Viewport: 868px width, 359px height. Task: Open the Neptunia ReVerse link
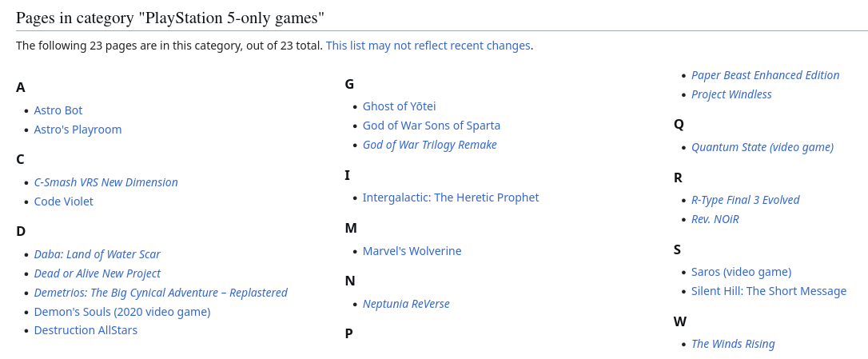pyautogui.click(x=405, y=304)
